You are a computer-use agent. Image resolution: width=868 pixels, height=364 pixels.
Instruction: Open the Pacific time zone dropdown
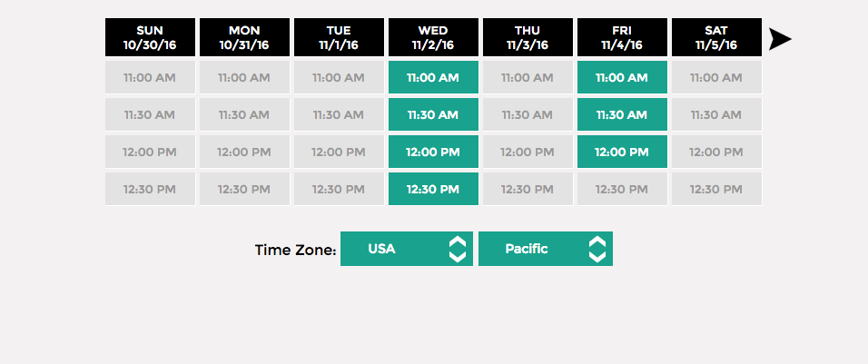[x=545, y=249]
